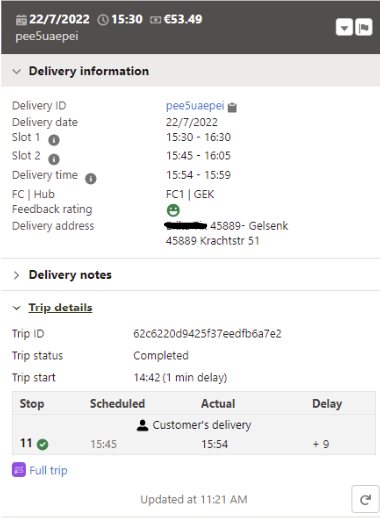This screenshot has width=380, height=518.
Task: Open the dropdown arrow button in header
Action: (344, 27)
